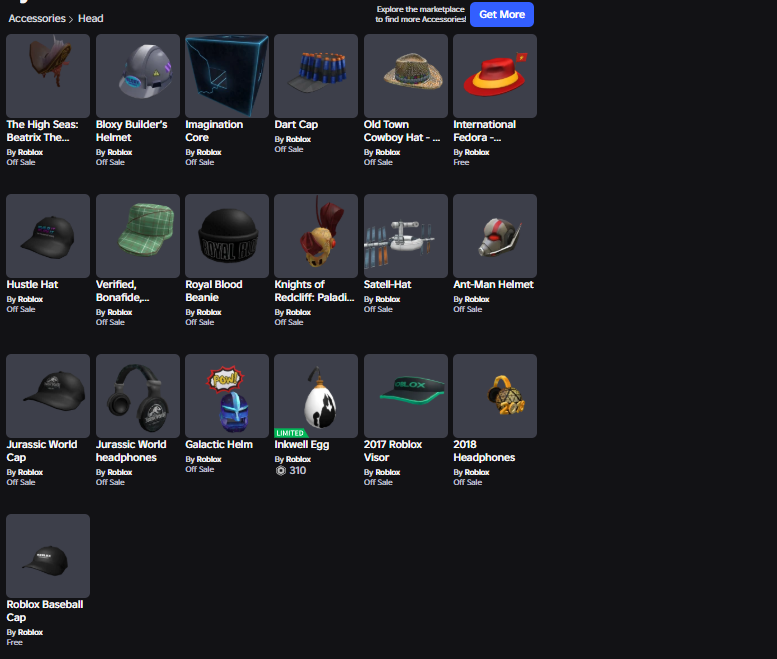
Task: Open Bloxy Builder's Helmet thumbnail
Action: pyautogui.click(x=138, y=76)
